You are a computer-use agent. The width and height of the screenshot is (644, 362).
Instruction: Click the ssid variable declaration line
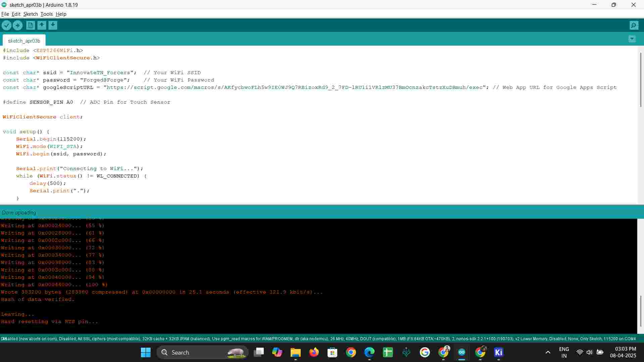[x=102, y=72]
